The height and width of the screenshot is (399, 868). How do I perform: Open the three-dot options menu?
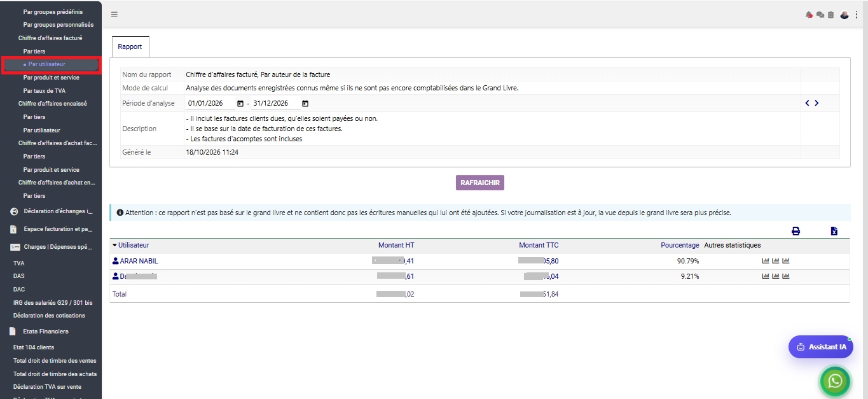[857, 15]
